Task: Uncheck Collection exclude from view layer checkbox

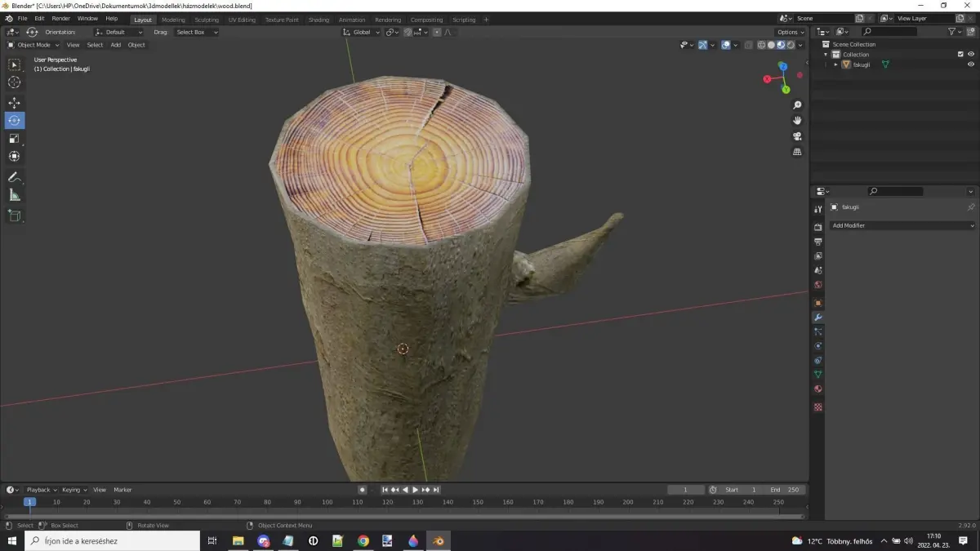Action: 960,55
